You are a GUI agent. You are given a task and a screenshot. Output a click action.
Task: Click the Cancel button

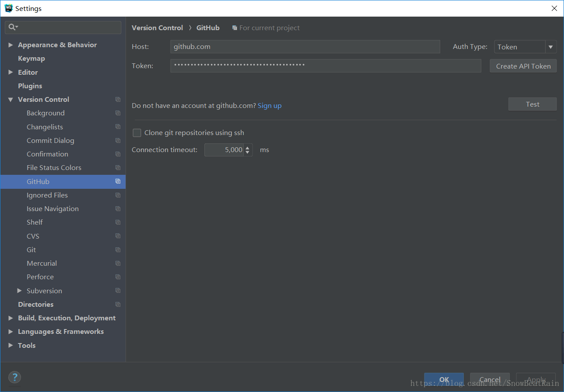490,379
